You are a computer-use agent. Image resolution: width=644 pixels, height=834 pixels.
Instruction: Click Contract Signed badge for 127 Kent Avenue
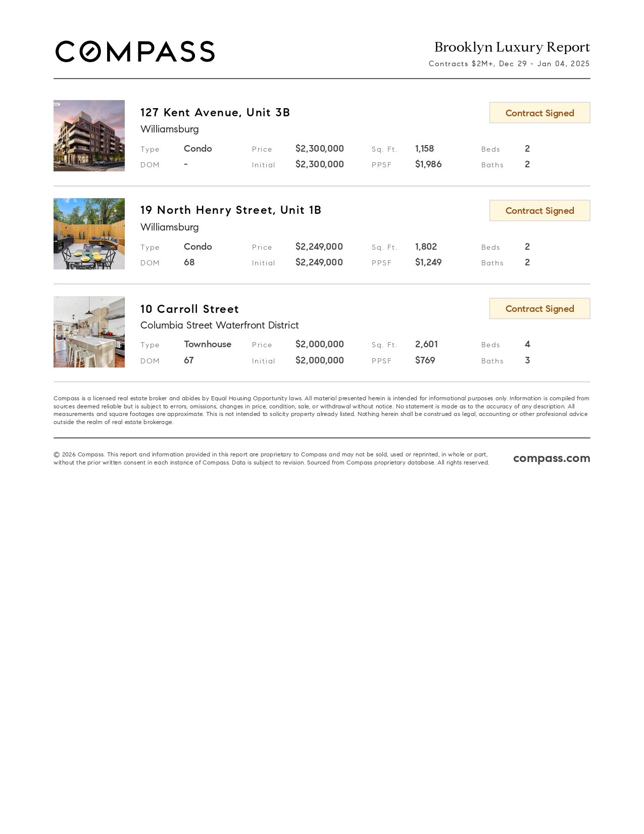click(539, 113)
